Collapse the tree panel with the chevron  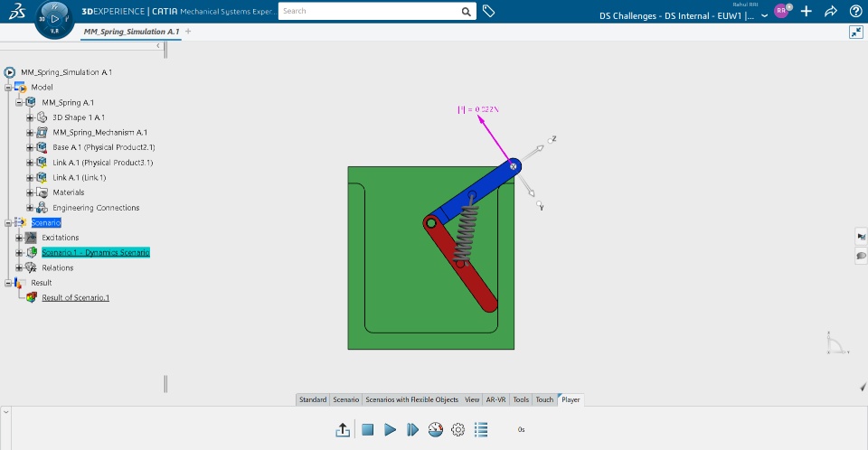click(x=157, y=46)
